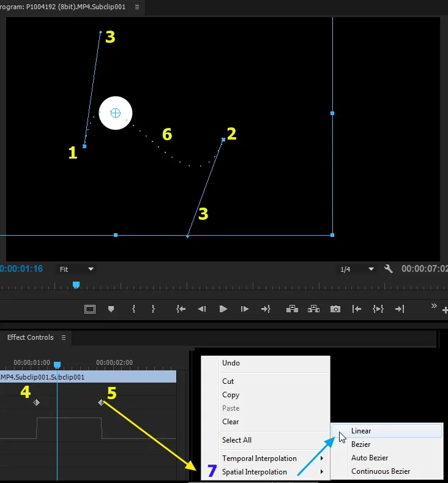Click the Program monitor playhead marker
The height and width of the screenshot is (483, 448).
point(76,285)
